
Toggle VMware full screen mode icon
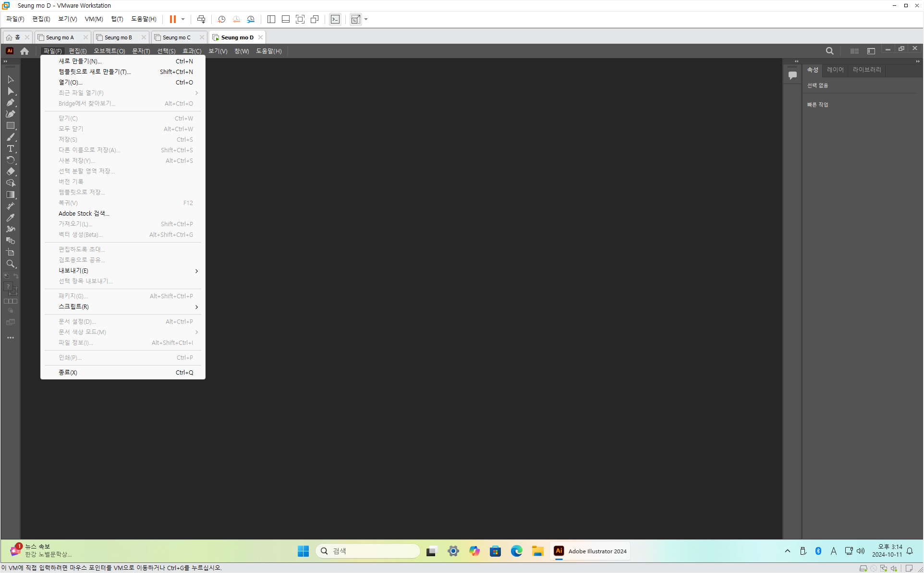pyautogui.click(x=300, y=19)
